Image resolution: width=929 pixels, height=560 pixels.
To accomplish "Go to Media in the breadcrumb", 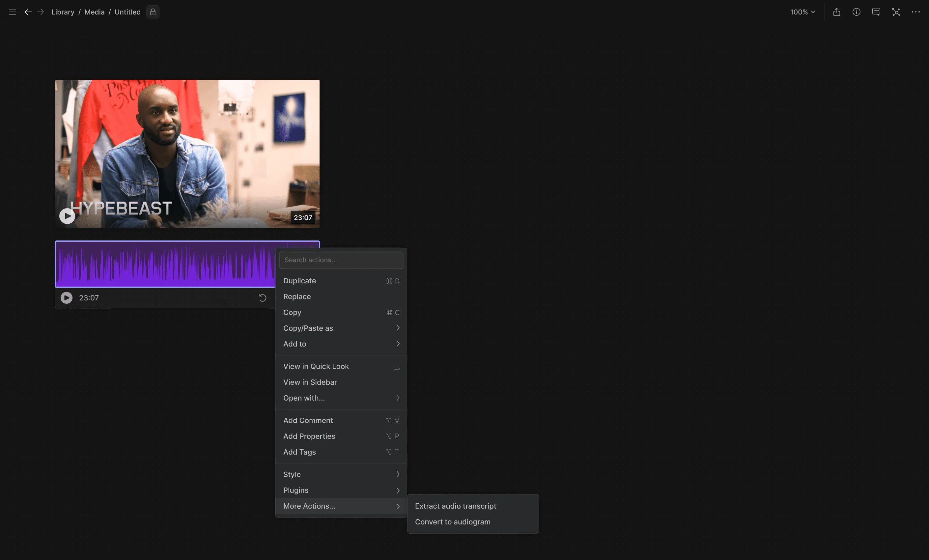I will 94,12.
